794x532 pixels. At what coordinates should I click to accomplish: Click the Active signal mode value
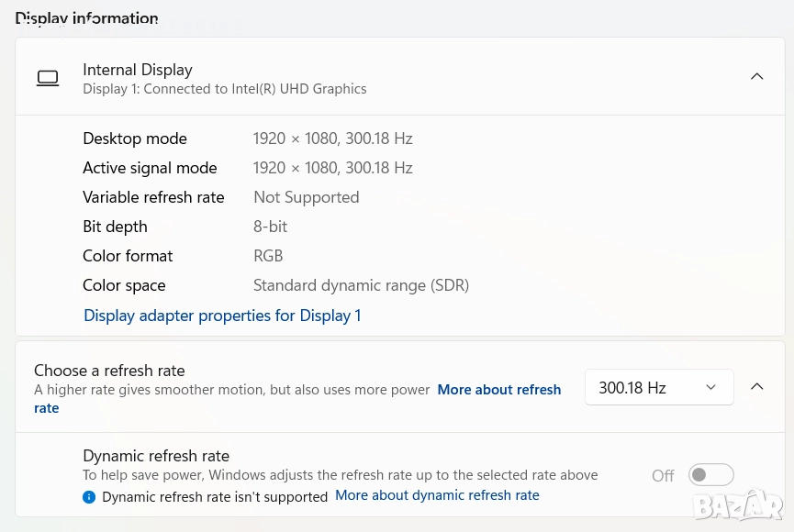point(332,168)
